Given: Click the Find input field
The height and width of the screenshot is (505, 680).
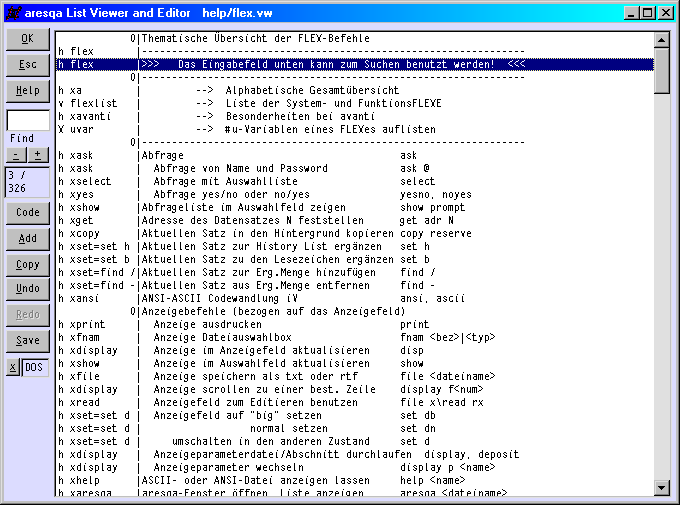Looking at the screenshot, I should tap(27, 120).
